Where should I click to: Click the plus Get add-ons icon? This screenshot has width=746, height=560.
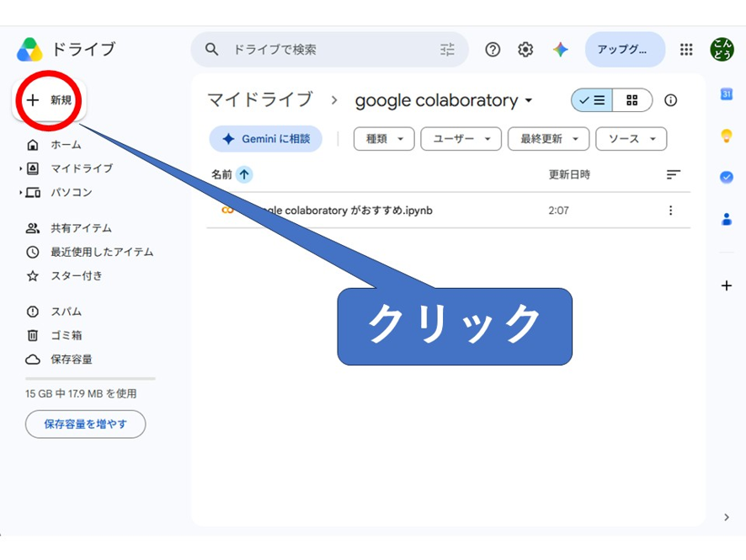click(x=726, y=285)
